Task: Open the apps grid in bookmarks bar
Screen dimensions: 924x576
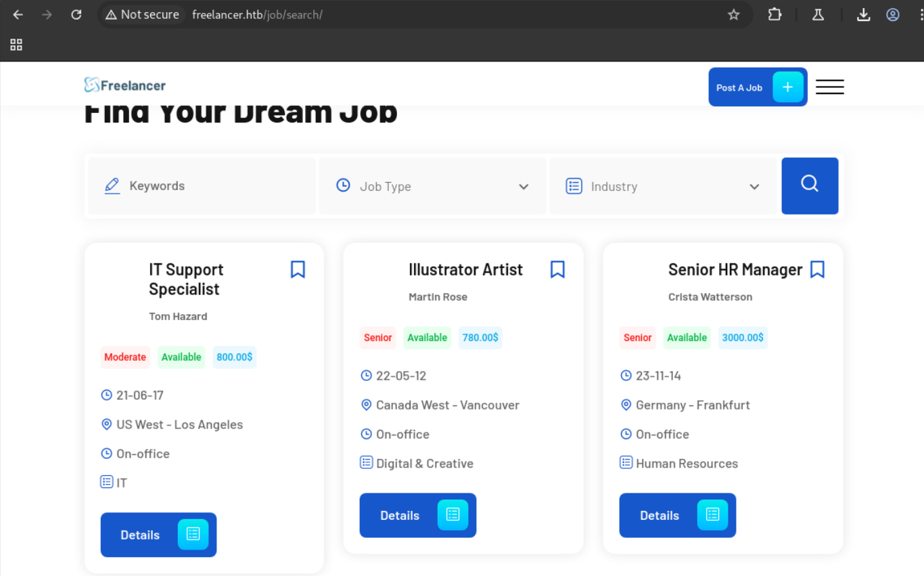Action: (x=16, y=45)
